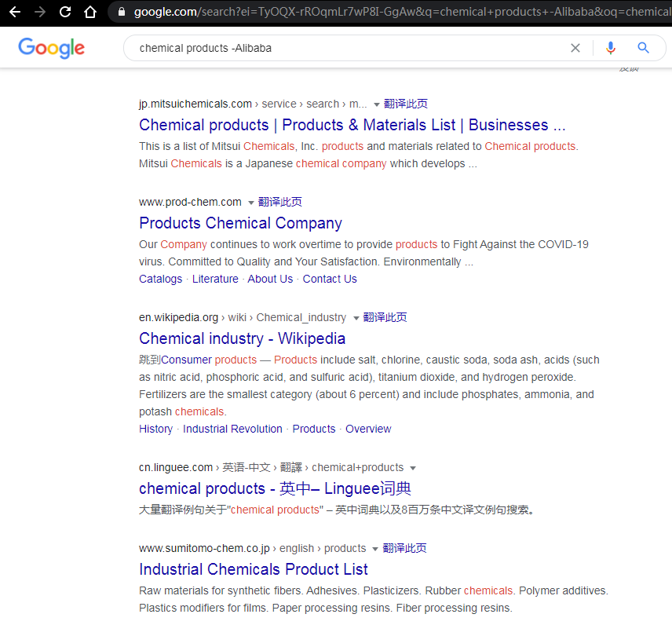
Task: Click the padlock site security icon
Action: 121,13
